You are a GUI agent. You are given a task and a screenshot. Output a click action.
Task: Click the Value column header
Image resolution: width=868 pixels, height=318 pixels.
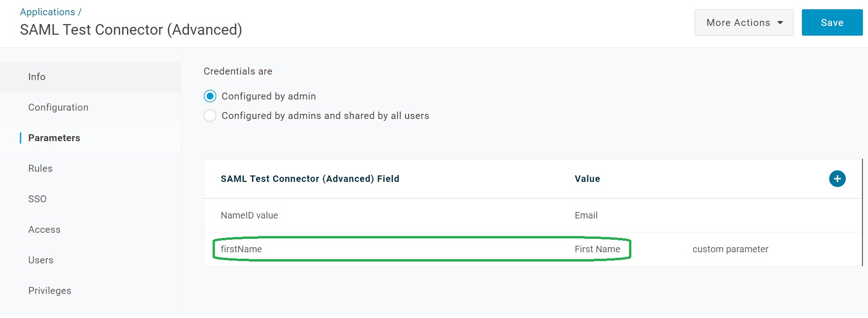[x=587, y=179]
